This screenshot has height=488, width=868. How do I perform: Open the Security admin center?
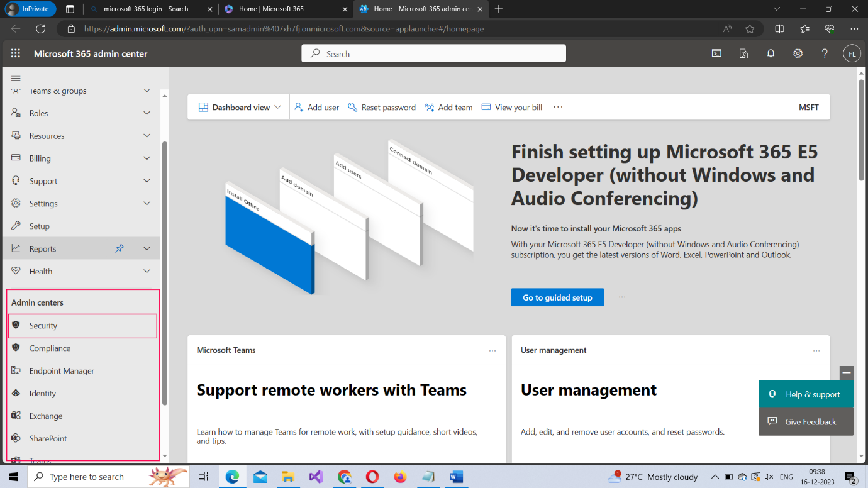point(82,326)
